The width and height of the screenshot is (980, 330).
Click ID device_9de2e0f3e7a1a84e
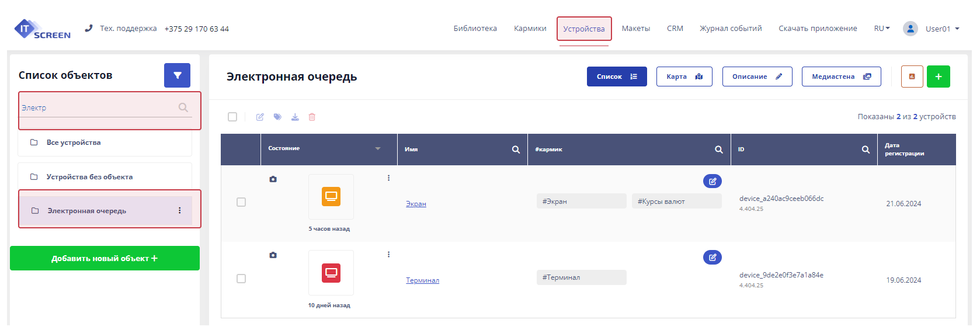(781, 275)
